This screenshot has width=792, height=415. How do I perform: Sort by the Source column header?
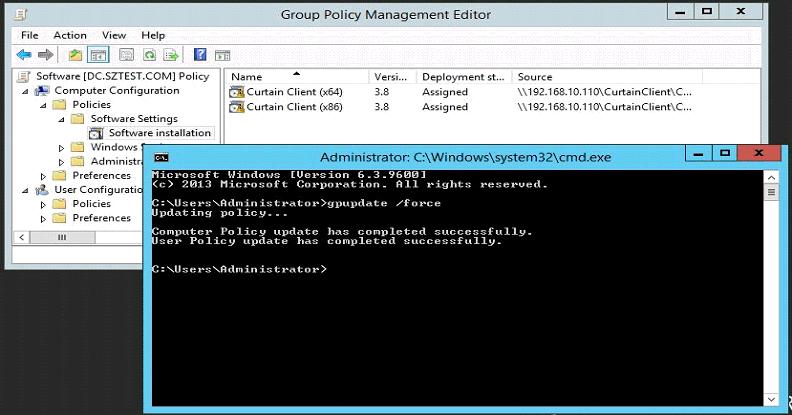tap(535, 76)
